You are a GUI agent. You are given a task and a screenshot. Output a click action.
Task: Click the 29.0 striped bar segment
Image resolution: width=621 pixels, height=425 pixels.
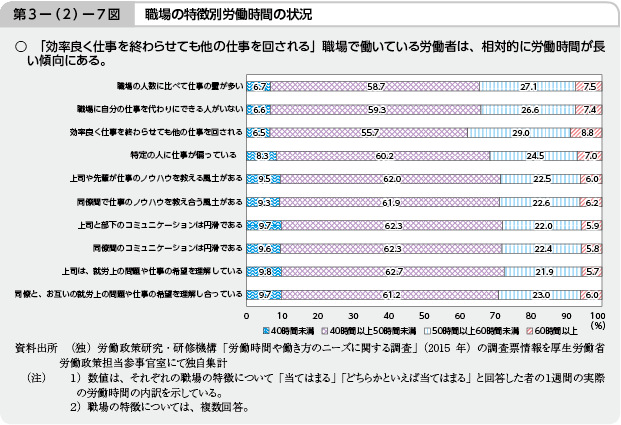tap(519, 132)
